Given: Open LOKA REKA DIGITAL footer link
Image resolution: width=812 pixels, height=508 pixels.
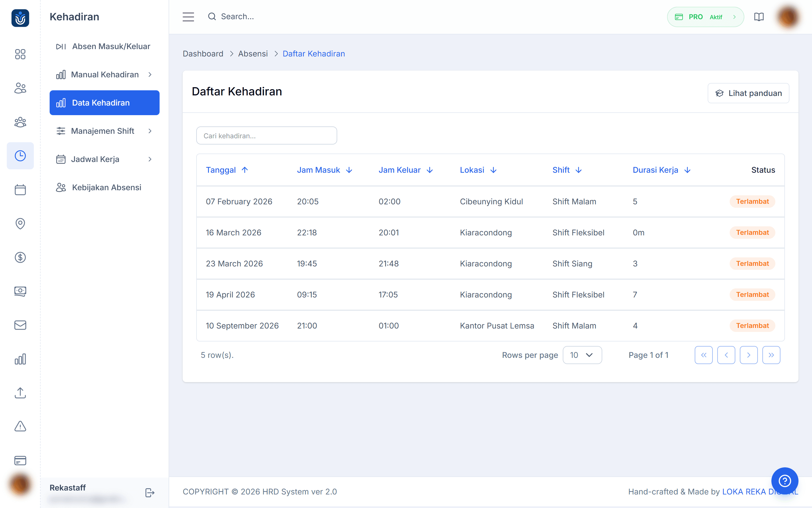Looking at the screenshot, I should pyautogui.click(x=760, y=492).
